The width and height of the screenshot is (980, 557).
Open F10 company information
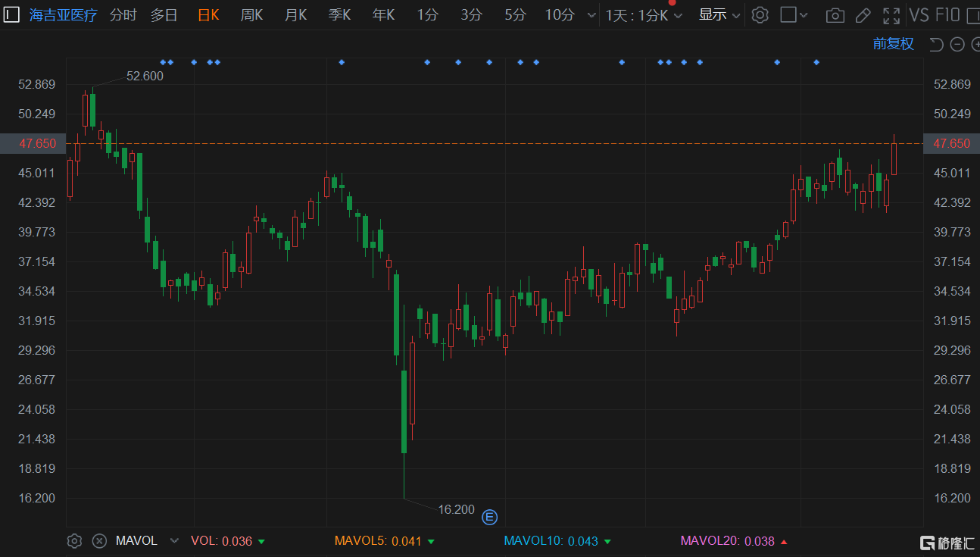pyautogui.click(x=947, y=15)
